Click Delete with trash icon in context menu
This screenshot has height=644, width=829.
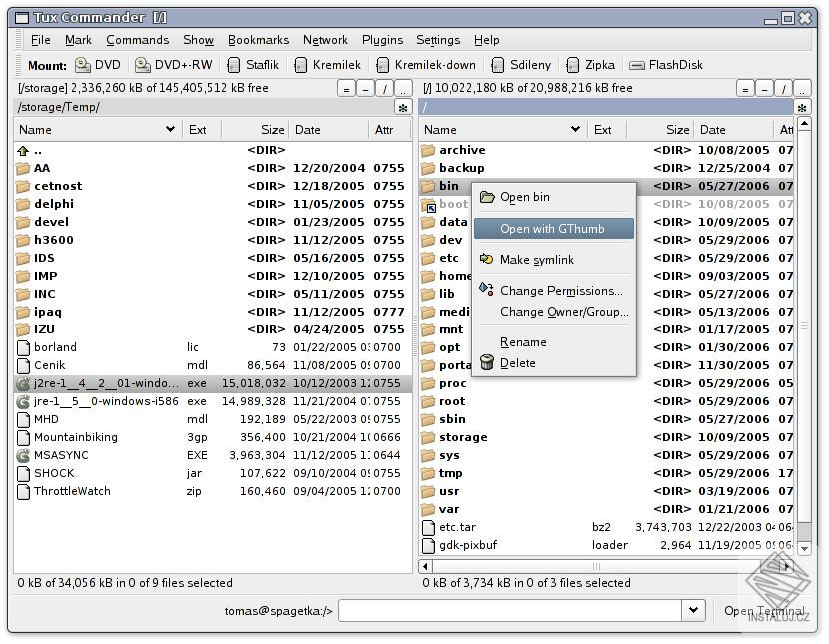pyautogui.click(x=517, y=363)
